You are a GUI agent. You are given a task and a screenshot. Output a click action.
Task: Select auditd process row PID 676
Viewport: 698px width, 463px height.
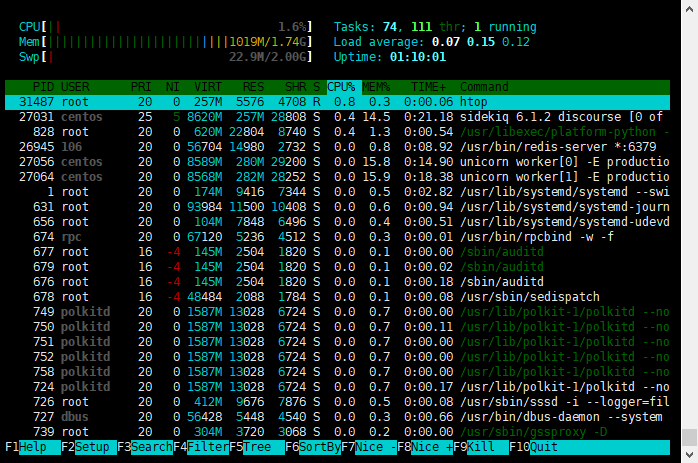pyautogui.click(x=337, y=282)
